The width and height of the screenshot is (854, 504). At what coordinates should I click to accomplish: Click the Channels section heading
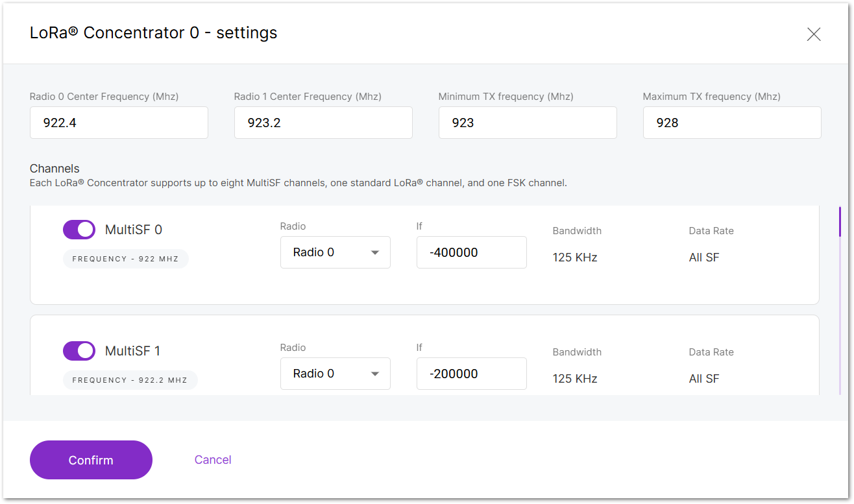(55, 169)
